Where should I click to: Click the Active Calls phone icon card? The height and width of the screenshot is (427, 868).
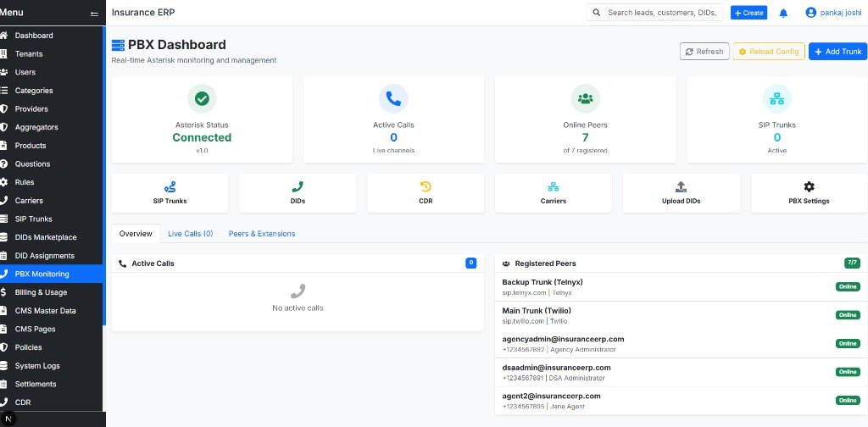[393, 99]
